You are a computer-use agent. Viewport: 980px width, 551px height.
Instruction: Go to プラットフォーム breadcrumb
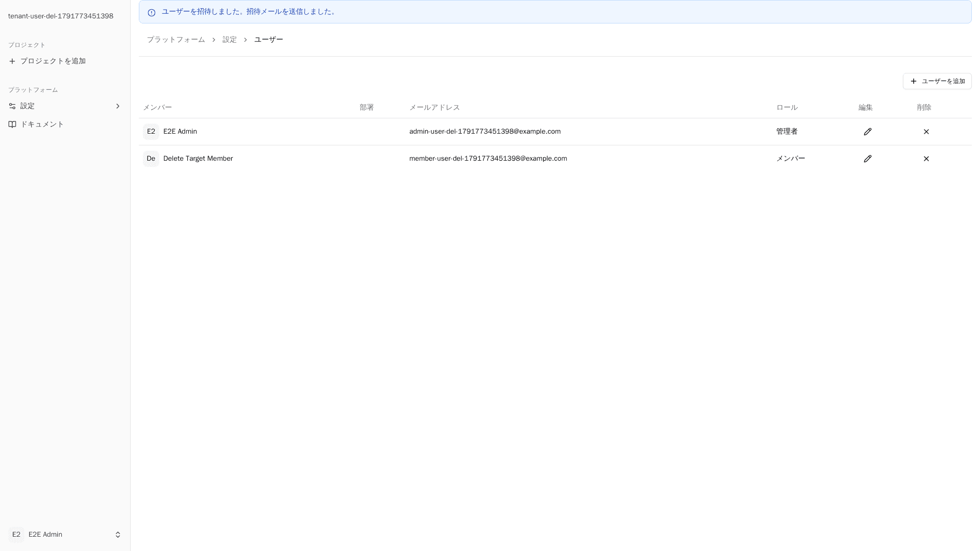[x=176, y=40]
